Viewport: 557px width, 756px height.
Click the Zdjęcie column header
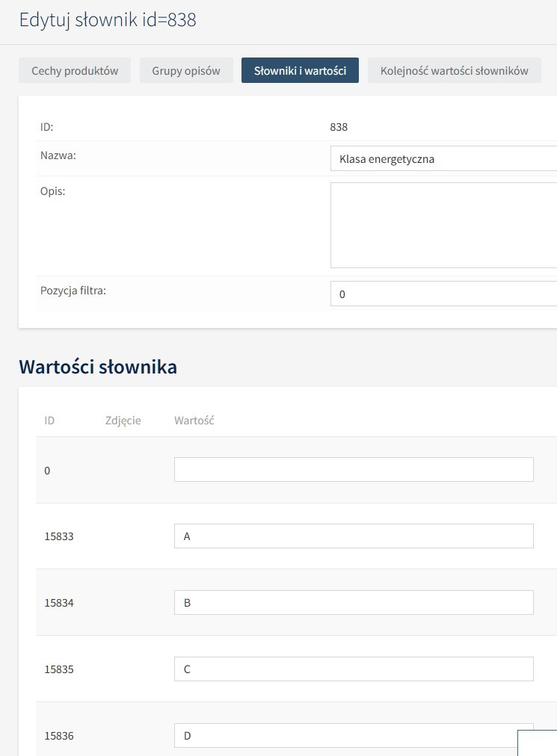[123, 421]
